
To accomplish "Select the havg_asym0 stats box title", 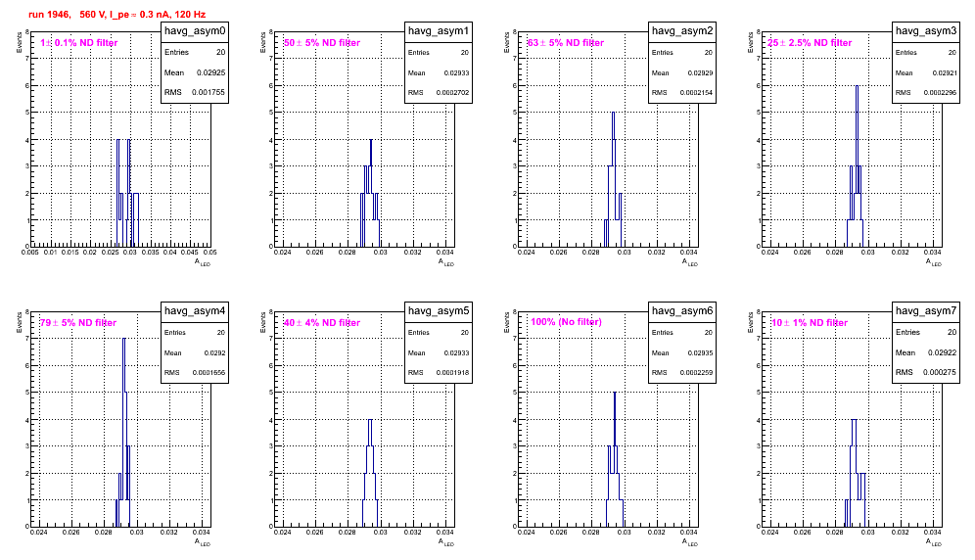I will pos(195,30).
